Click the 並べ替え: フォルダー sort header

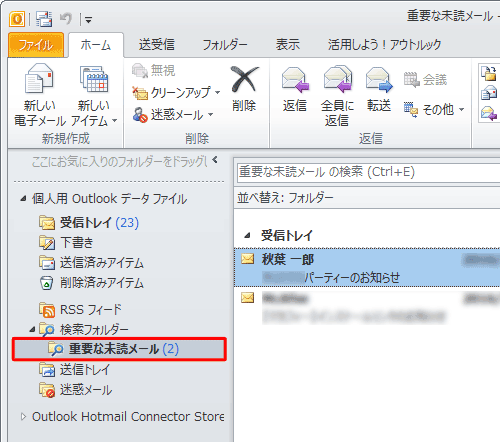click(367, 198)
